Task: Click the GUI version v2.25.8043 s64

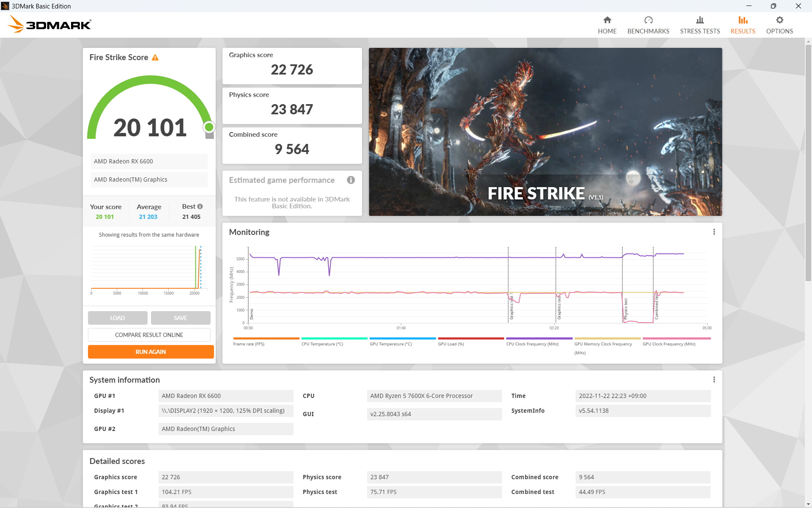Action: click(434, 414)
